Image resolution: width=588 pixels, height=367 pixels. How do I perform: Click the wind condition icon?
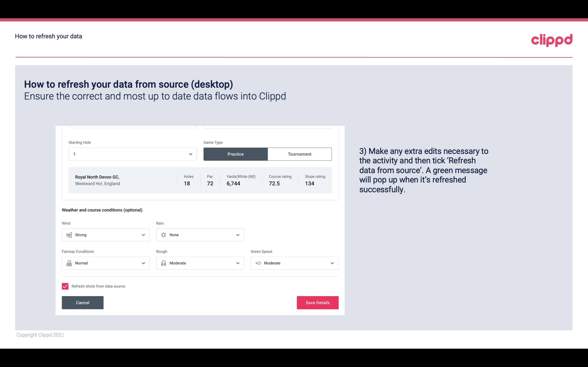tap(69, 235)
